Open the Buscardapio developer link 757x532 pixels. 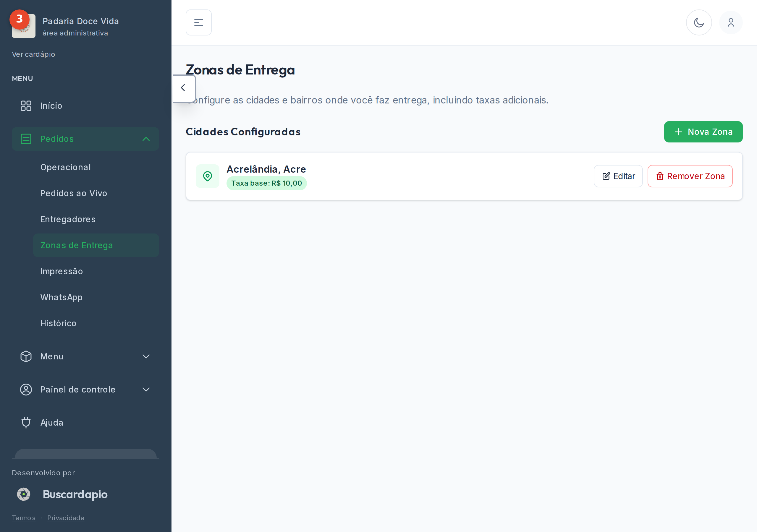(x=75, y=494)
